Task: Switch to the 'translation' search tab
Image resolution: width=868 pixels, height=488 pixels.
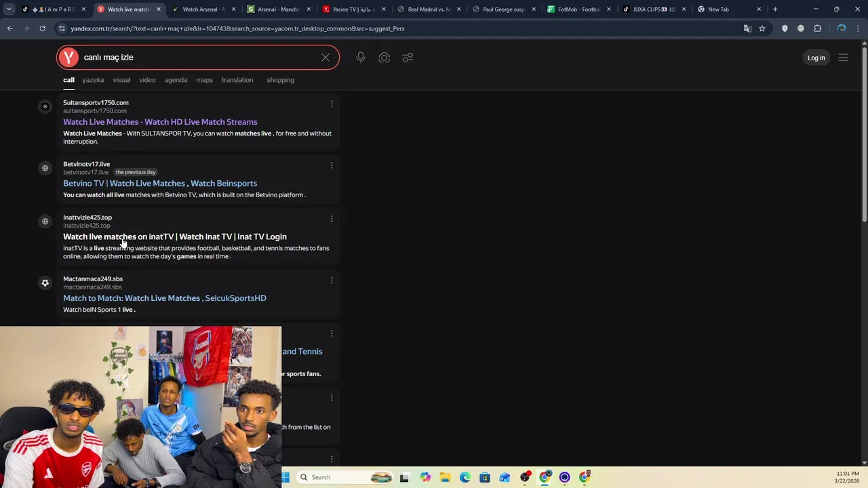Action: (237, 80)
